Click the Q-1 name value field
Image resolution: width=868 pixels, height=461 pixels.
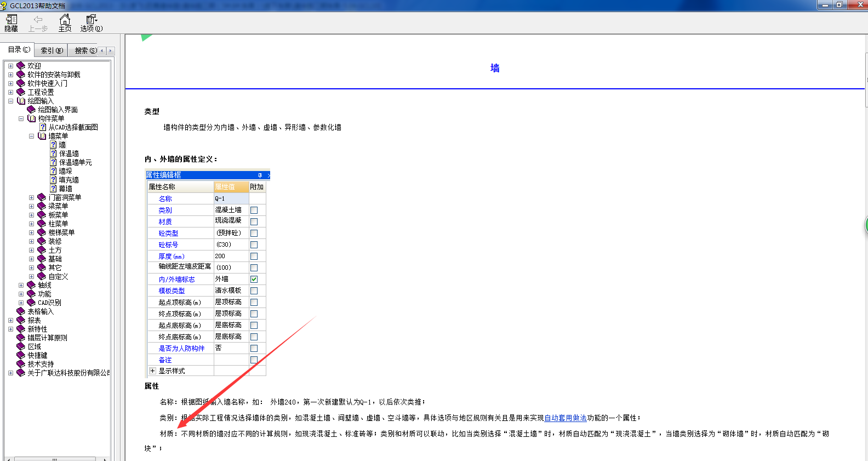(x=231, y=198)
